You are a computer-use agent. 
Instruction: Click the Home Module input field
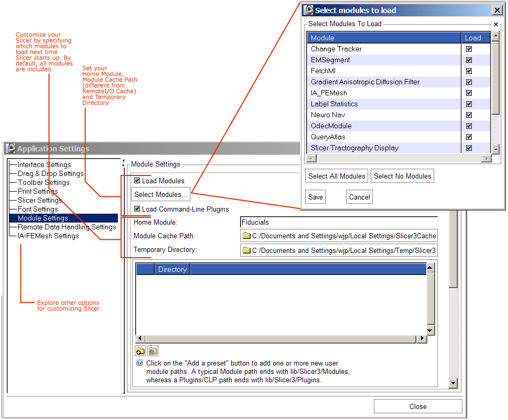pyautogui.click(x=339, y=222)
